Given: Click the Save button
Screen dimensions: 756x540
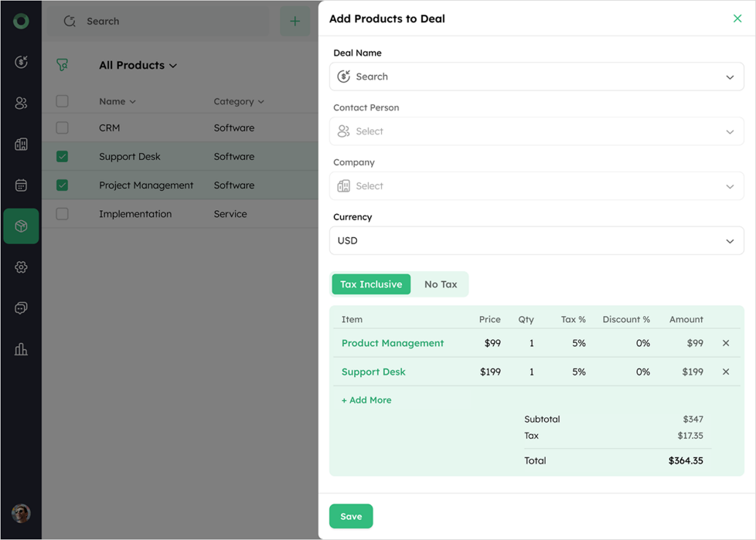Looking at the screenshot, I should (351, 516).
